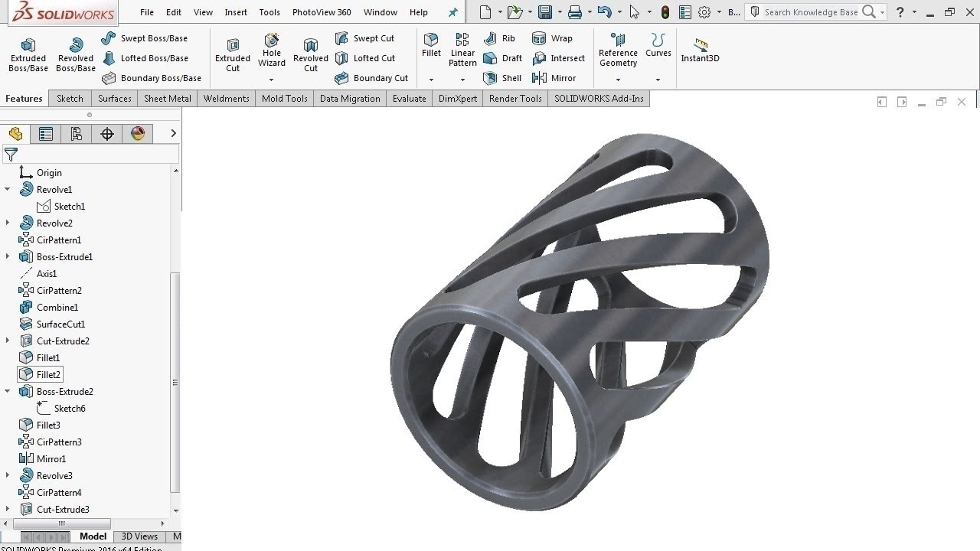Select the Fillet tool
The width and height of the screenshot is (980, 551).
pos(431,44)
